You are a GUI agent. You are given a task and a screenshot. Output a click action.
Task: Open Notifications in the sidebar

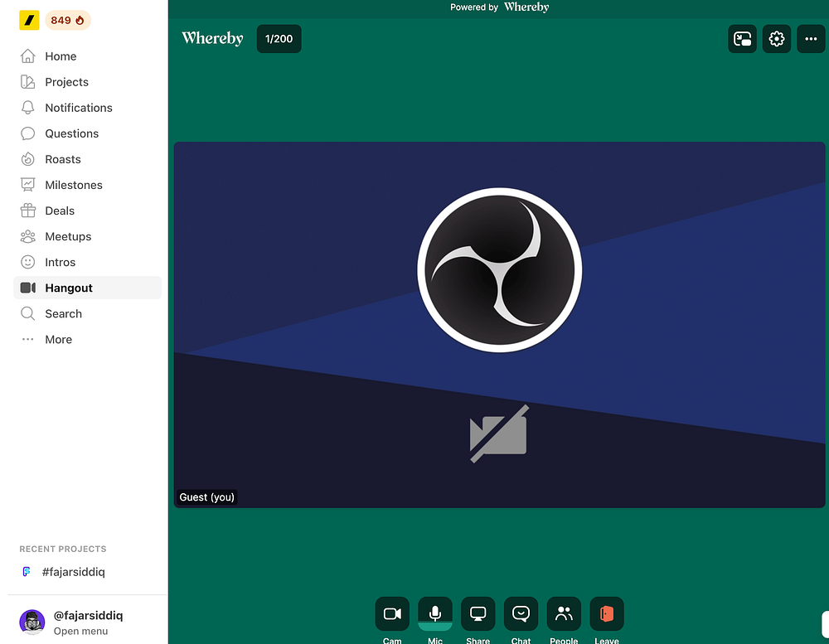tap(87, 108)
